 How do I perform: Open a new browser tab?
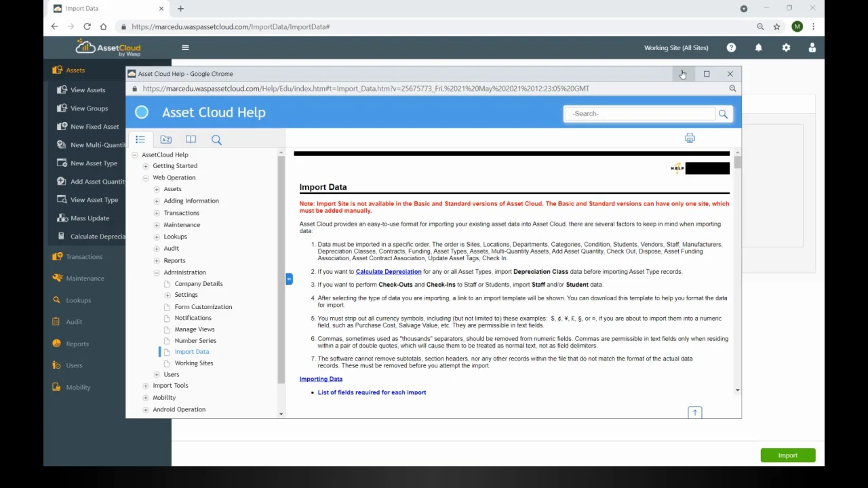click(180, 8)
